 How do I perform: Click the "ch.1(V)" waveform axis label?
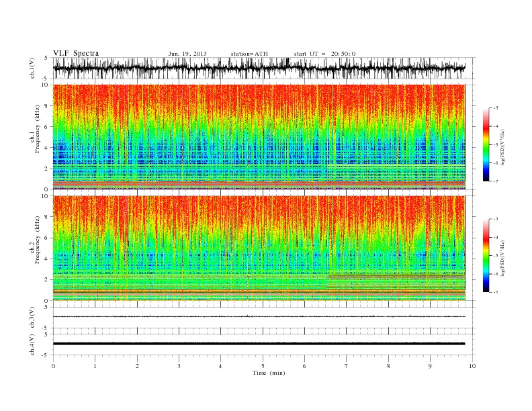pos(32,68)
